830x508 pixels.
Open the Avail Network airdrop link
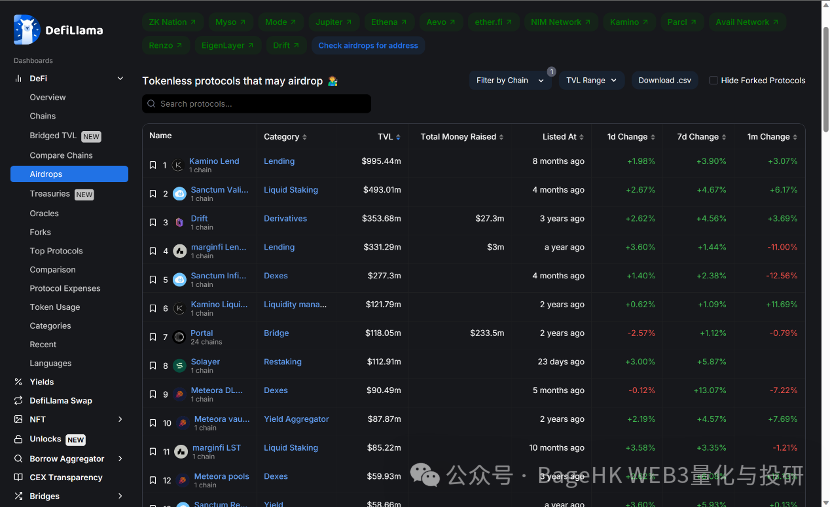coord(747,22)
